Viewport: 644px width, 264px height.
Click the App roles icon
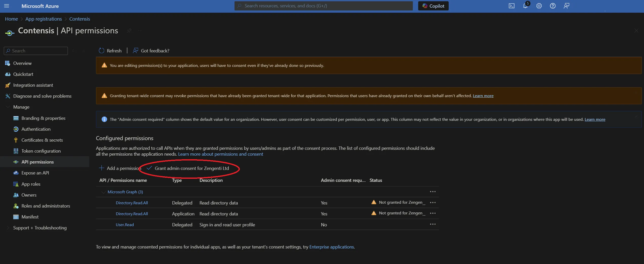(16, 184)
